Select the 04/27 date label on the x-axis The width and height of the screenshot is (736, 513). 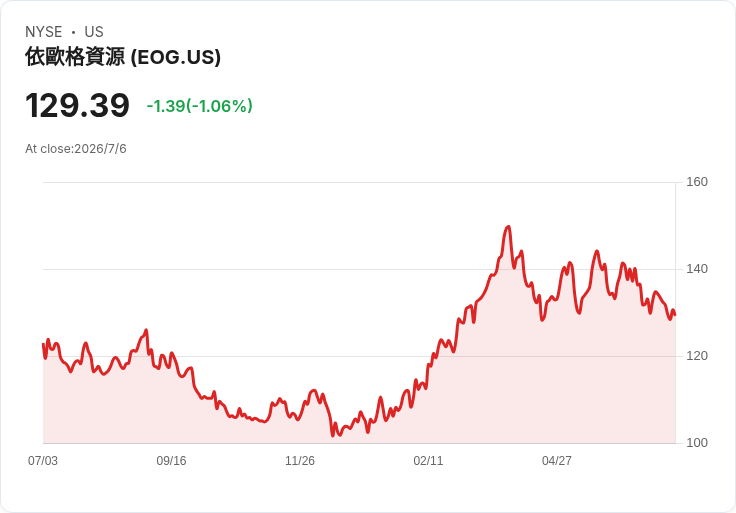point(557,461)
